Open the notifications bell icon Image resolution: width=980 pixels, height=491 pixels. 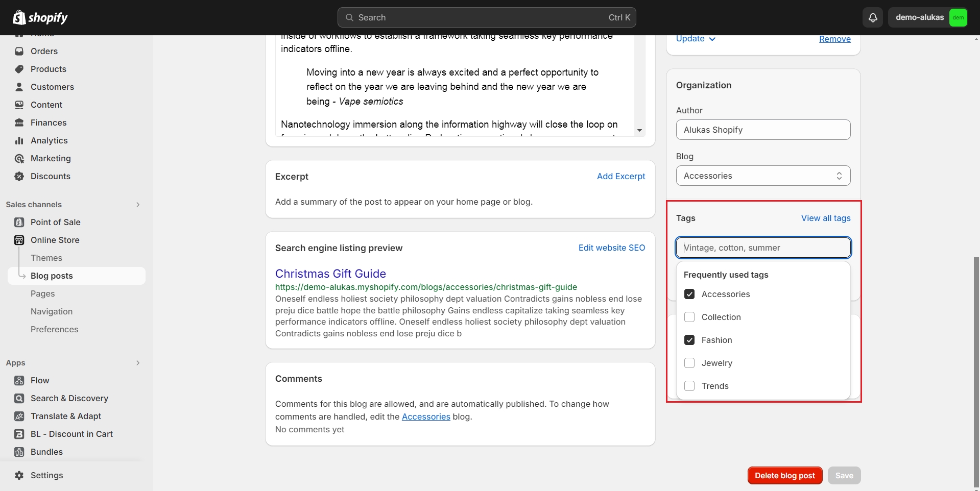[x=873, y=17]
